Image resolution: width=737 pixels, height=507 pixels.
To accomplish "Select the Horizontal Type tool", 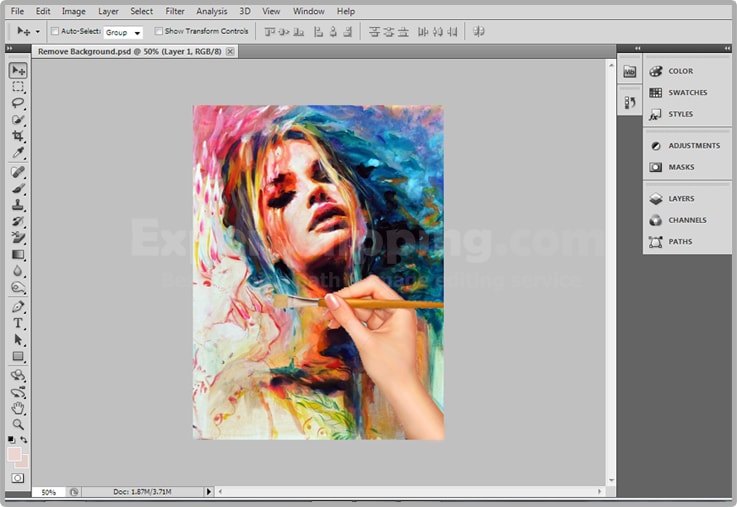I will point(18,323).
